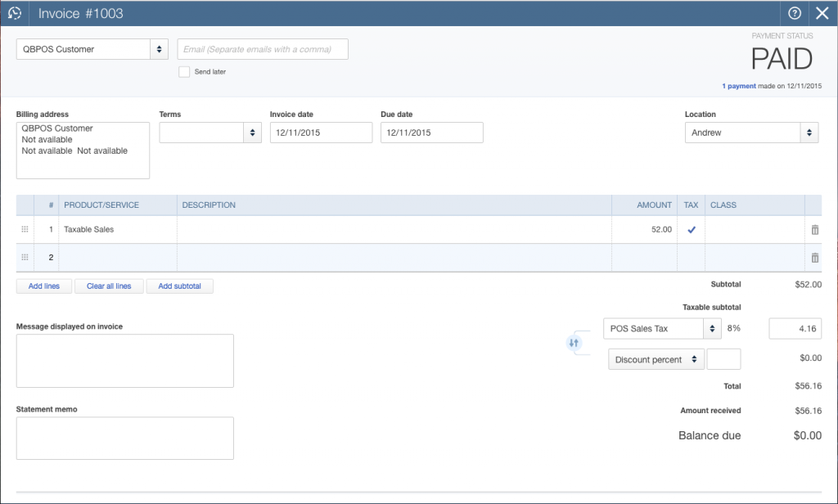Open the Discount percent dropdown
838x504 pixels.
click(x=656, y=360)
